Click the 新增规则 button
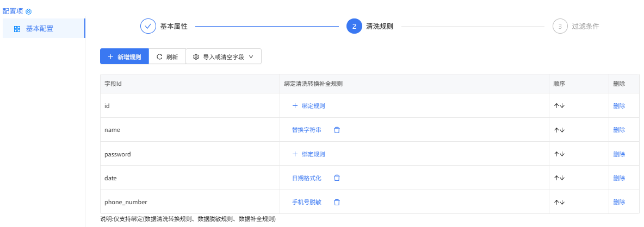The image size is (644, 227). pyautogui.click(x=125, y=56)
